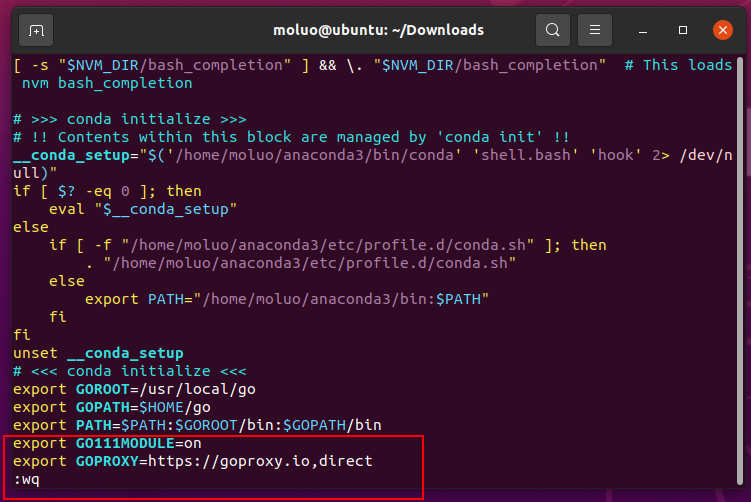751x502 pixels.
Task: Click the "export GOROOT=/usr/local/go" line
Action: (x=135, y=389)
